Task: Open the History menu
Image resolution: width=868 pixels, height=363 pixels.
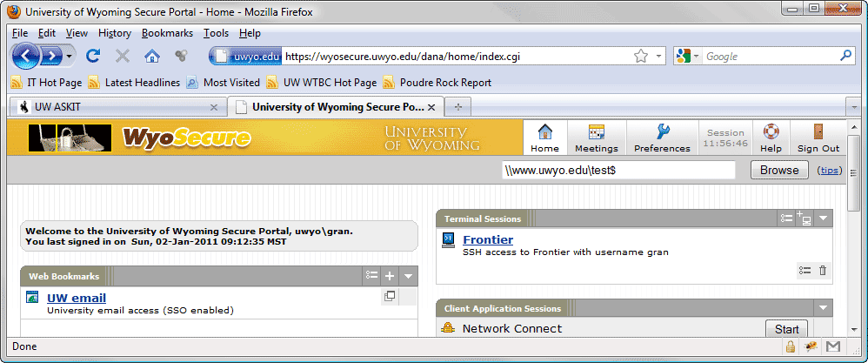Action: pos(115,33)
